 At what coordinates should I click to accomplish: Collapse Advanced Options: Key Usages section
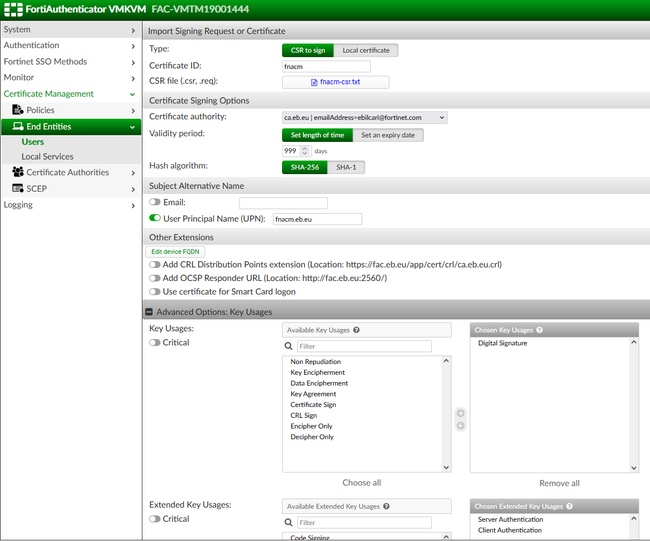[x=149, y=312]
